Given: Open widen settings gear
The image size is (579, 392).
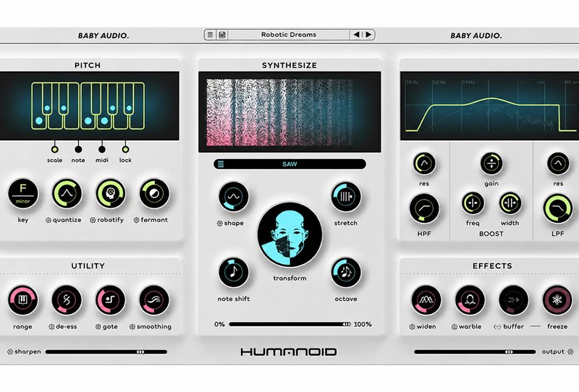Looking at the screenshot, I should point(412,327).
